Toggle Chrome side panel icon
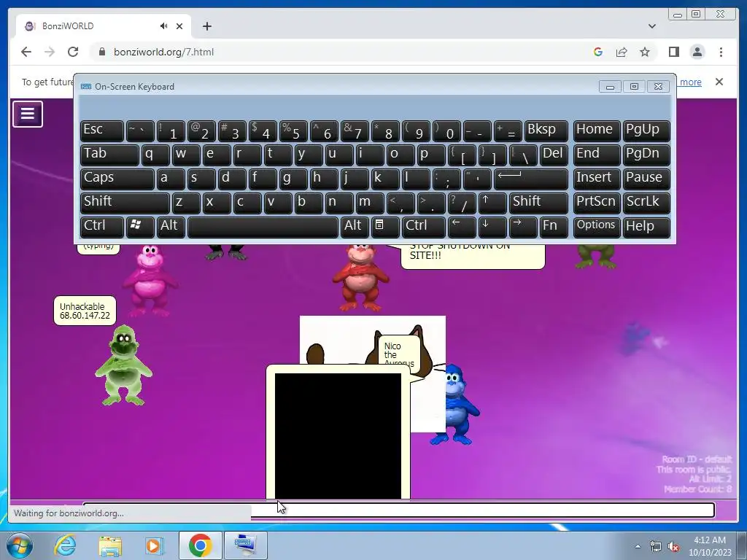The height and width of the screenshot is (560, 747). pyautogui.click(x=673, y=52)
